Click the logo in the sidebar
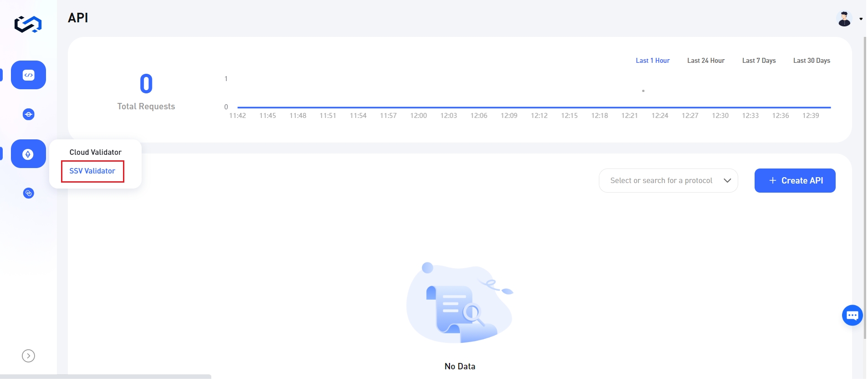This screenshot has width=868, height=388. click(28, 24)
